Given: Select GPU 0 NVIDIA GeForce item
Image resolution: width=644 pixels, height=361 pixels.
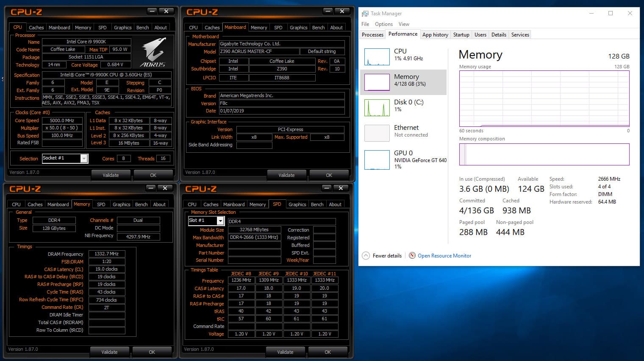Looking at the screenshot, I should 405,159.
